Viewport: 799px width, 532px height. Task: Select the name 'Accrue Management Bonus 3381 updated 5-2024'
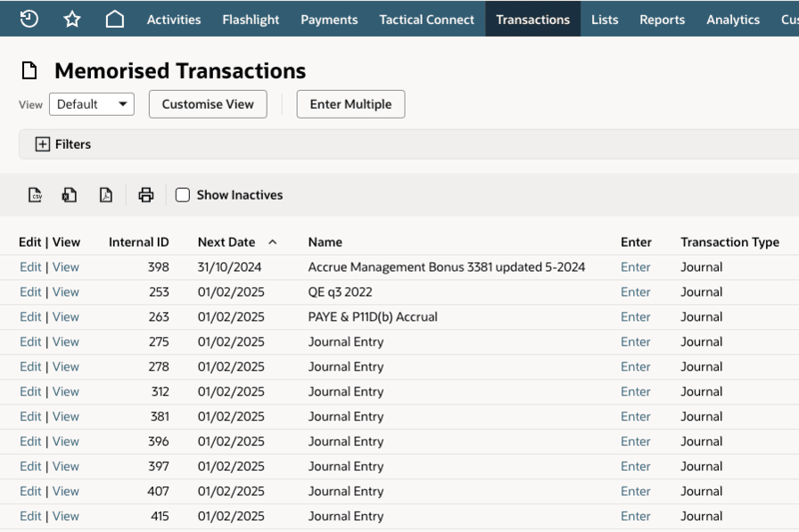click(x=447, y=267)
